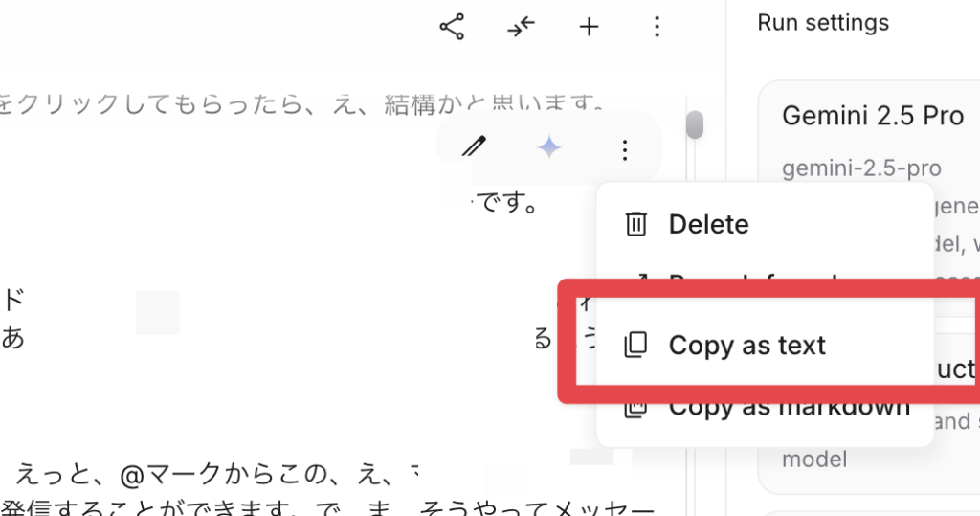Click the Share icon in top toolbar
The width and height of the screenshot is (980, 516).
tap(452, 27)
